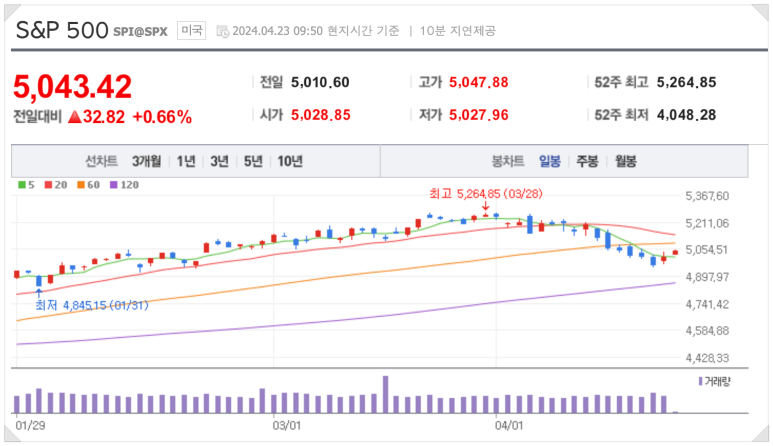This screenshot has width=773, height=446.
Task: Click the 4,428.33 price axis label
Action: pos(707,358)
